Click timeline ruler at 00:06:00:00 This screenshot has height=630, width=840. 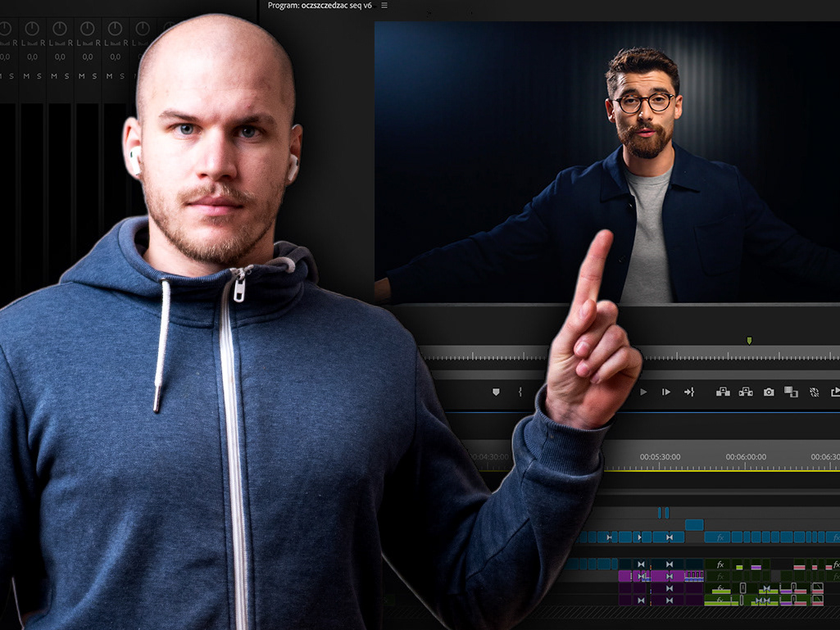click(x=746, y=457)
